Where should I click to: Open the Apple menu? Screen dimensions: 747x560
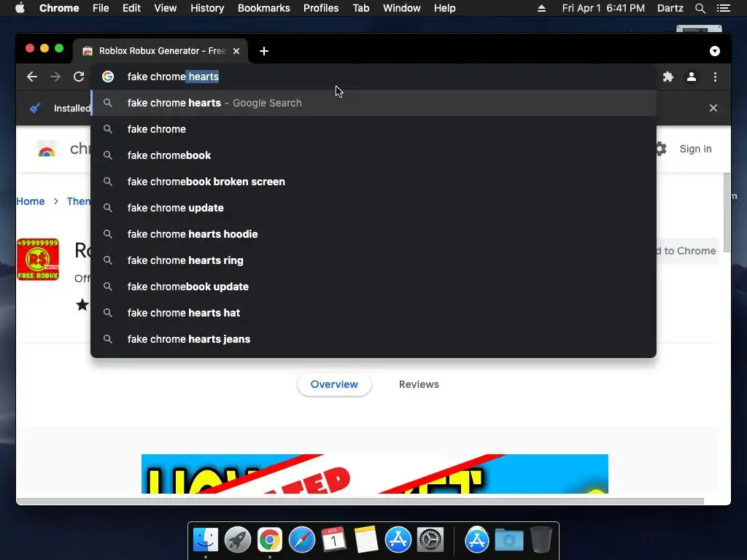coord(20,8)
